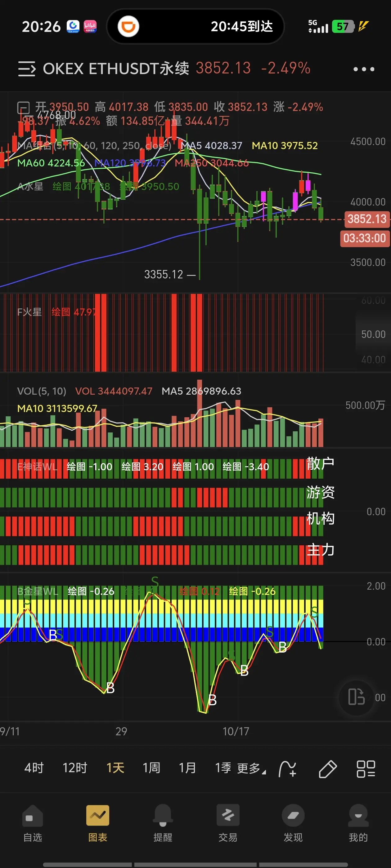The height and width of the screenshot is (868, 391).
Task: Open the 我的 profile tab
Action: pos(358,824)
